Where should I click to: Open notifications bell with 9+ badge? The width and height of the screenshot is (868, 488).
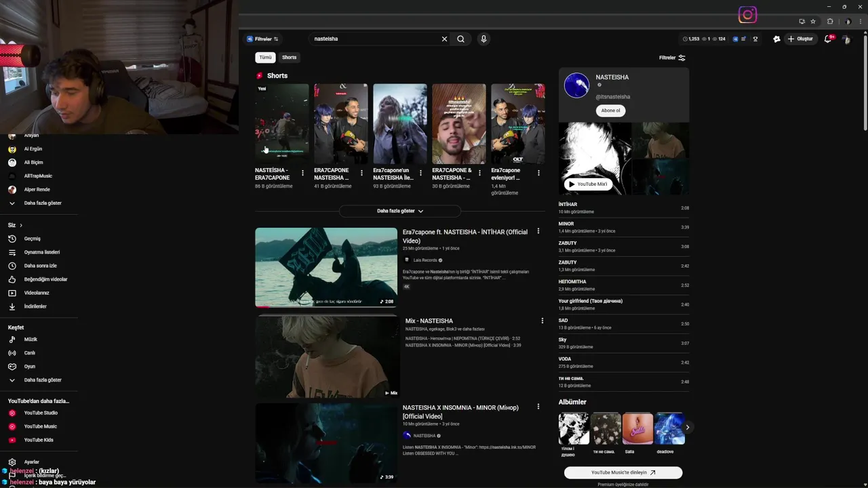pos(828,39)
